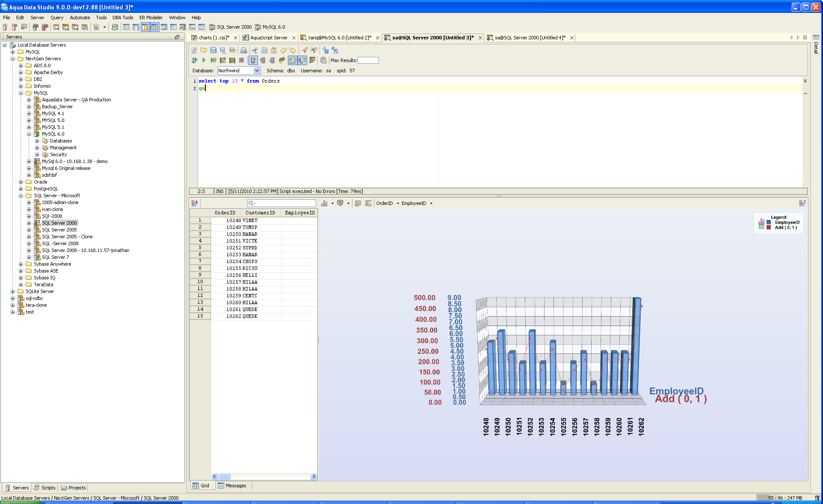Switch to the AquaScript Server tab

269,38
